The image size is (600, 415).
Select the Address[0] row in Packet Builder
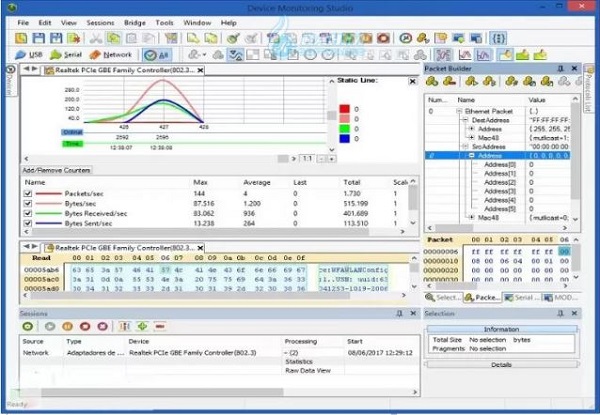coord(497,164)
